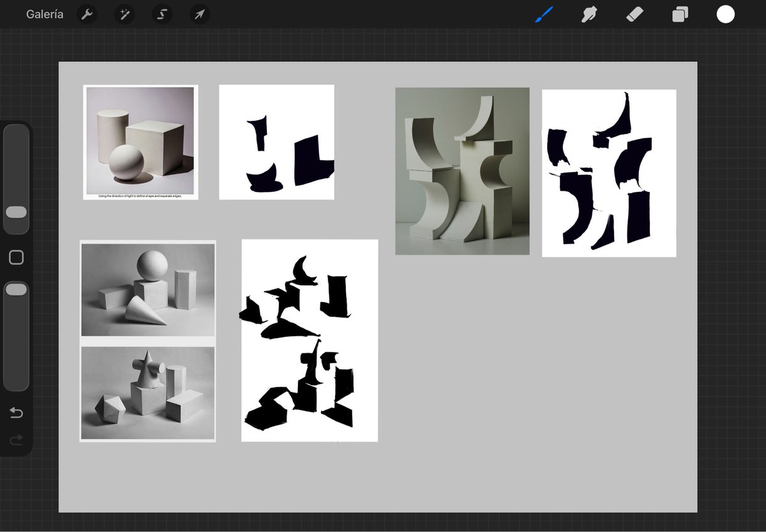Select the Selection S-shaped tool
766x532 pixels.
pos(162,14)
